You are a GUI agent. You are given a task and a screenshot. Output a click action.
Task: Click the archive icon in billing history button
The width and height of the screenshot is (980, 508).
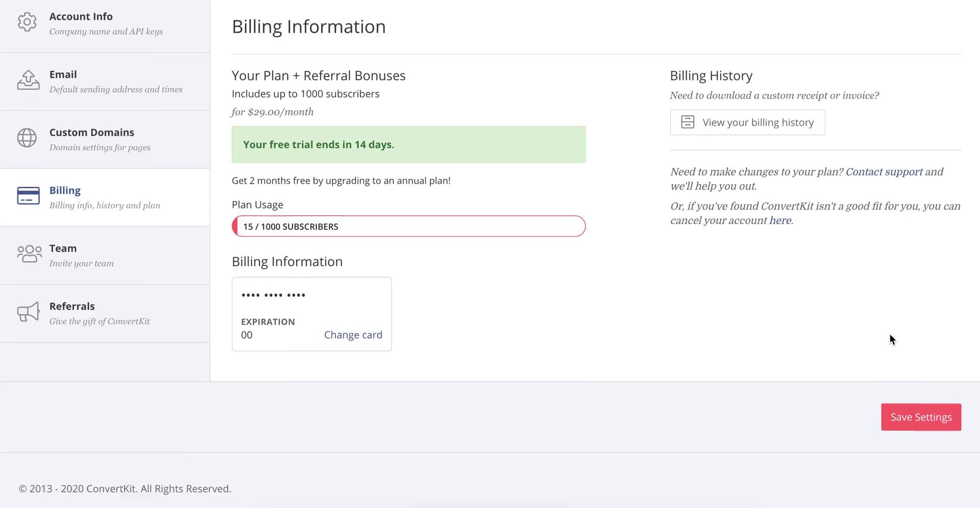688,122
